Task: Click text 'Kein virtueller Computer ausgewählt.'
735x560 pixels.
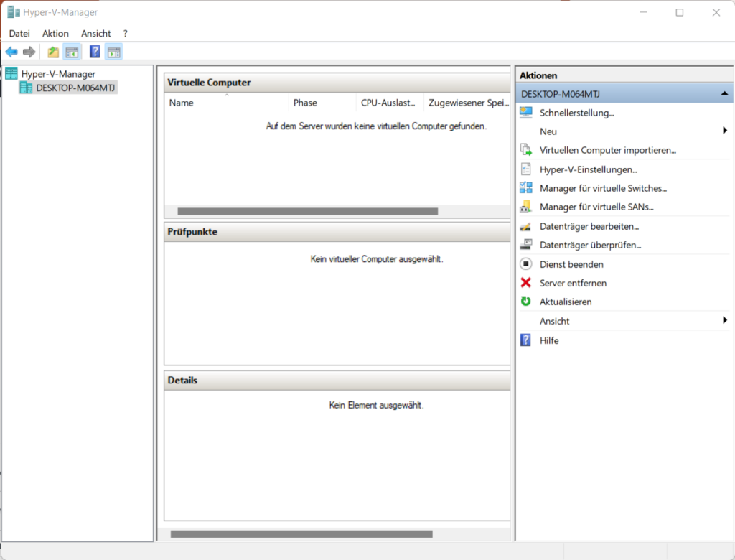Action: pyautogui.click(x=377, y=259)
